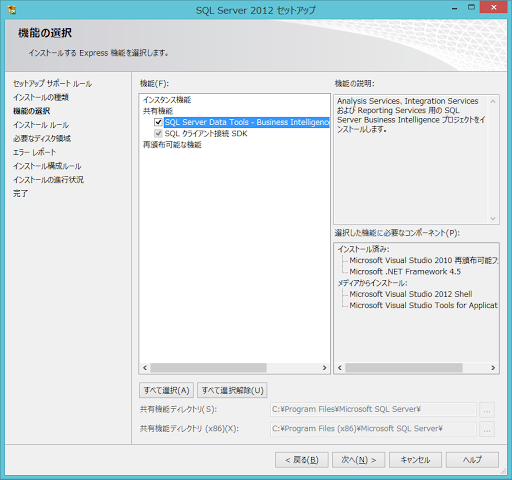Select the 共有機能 node in the feature tree
Viewport: 512px width, 480px height.
point(158,111)
